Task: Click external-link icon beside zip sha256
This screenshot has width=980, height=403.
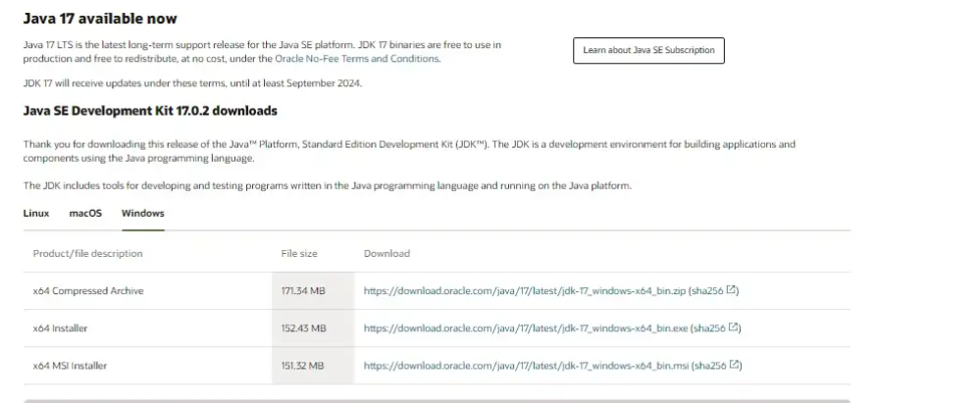Action: click(x=731, y=290)
